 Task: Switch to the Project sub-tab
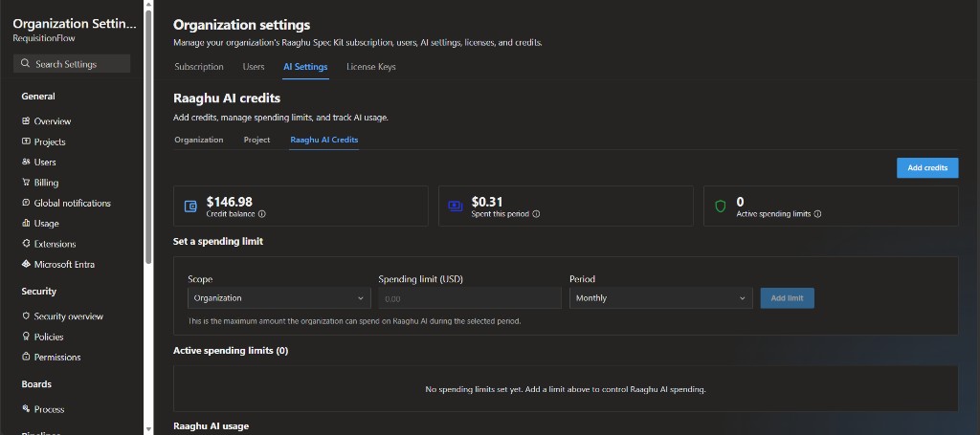256,140
